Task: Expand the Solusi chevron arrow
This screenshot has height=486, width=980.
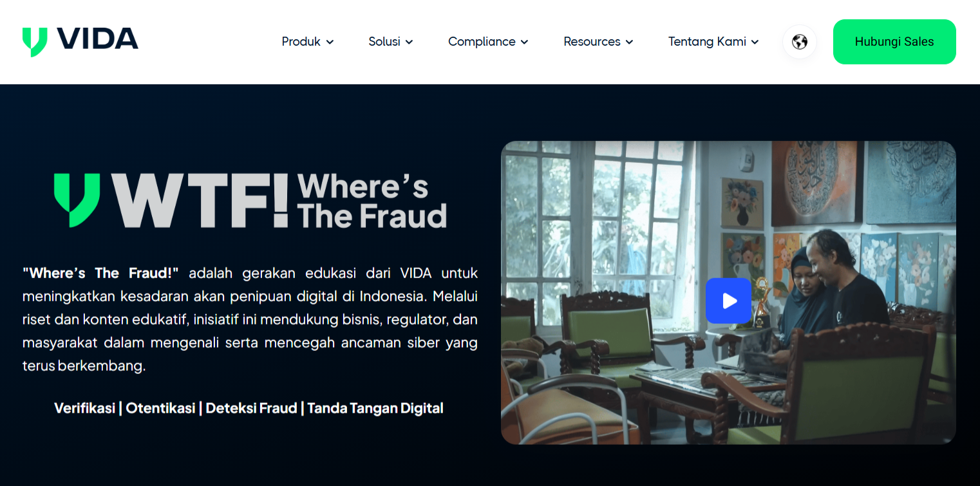Action: pyautogui.click(x=409, y=42)
